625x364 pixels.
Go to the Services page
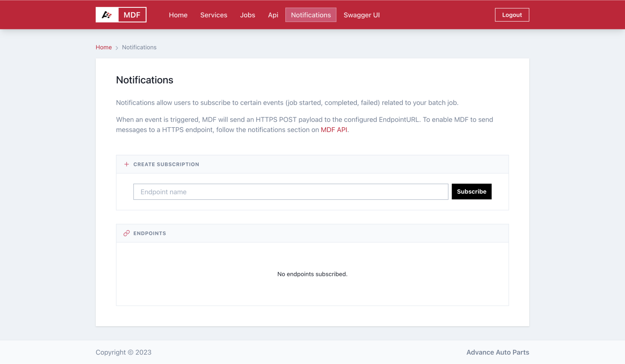[x=214, y=15]
